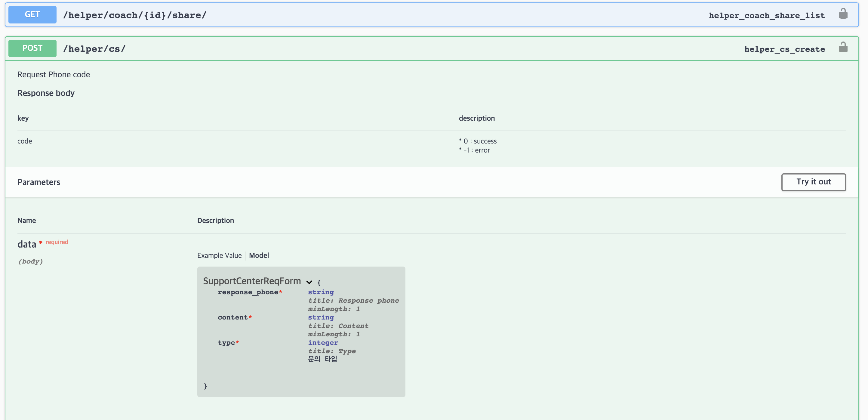Collapse the SupportCenterReqForm chevron arrow
Image resolution: width=868 pixels, height=420 pixels.
pos(309,282)
